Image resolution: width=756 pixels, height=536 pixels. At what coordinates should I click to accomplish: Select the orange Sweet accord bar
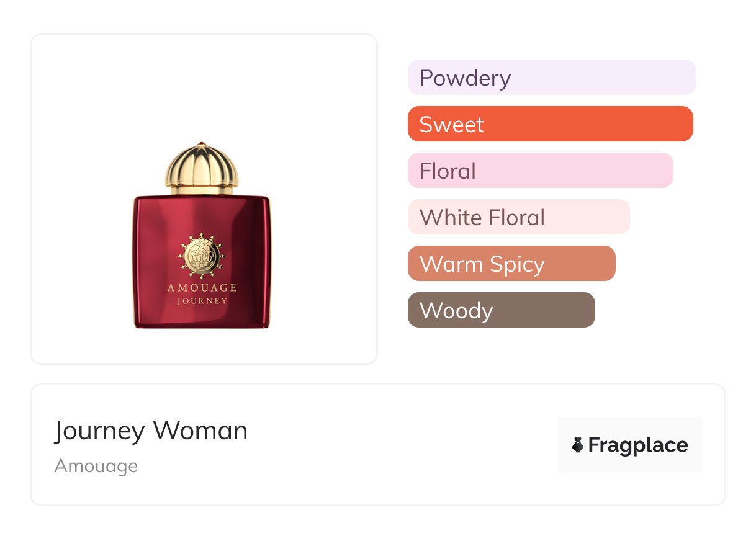click(x=550, y=124)
